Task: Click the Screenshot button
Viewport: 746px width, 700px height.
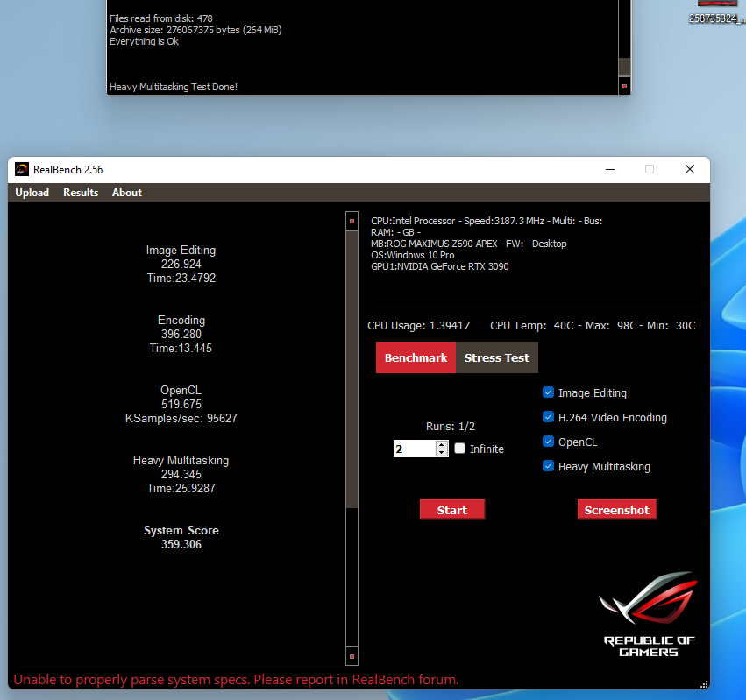Action: coord(616,510)
